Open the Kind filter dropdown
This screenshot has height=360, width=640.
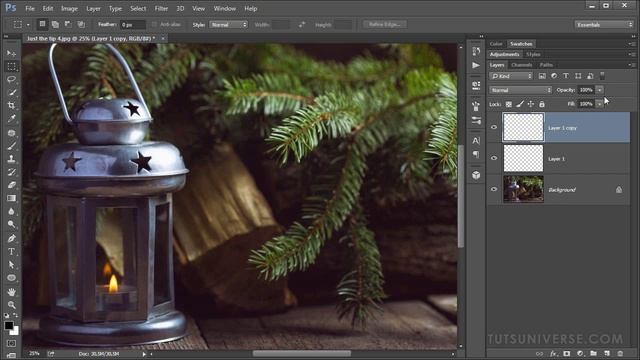click(x=511, y=76)
